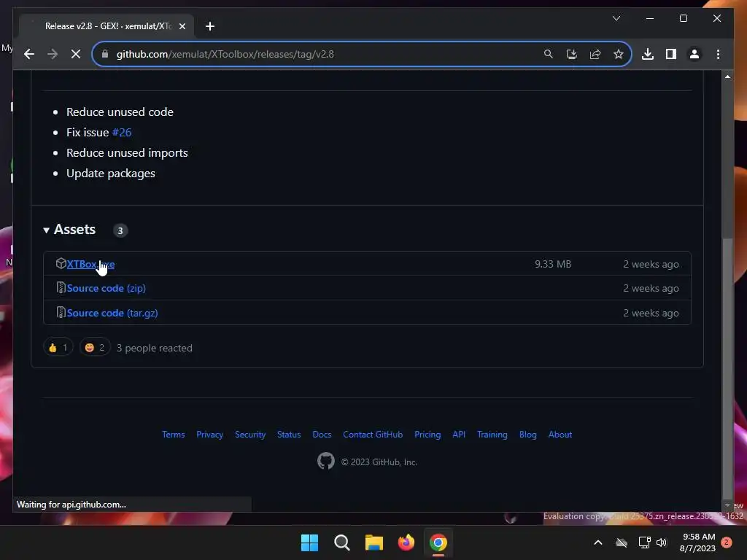Open the volume speaker icon

point(661,542)
